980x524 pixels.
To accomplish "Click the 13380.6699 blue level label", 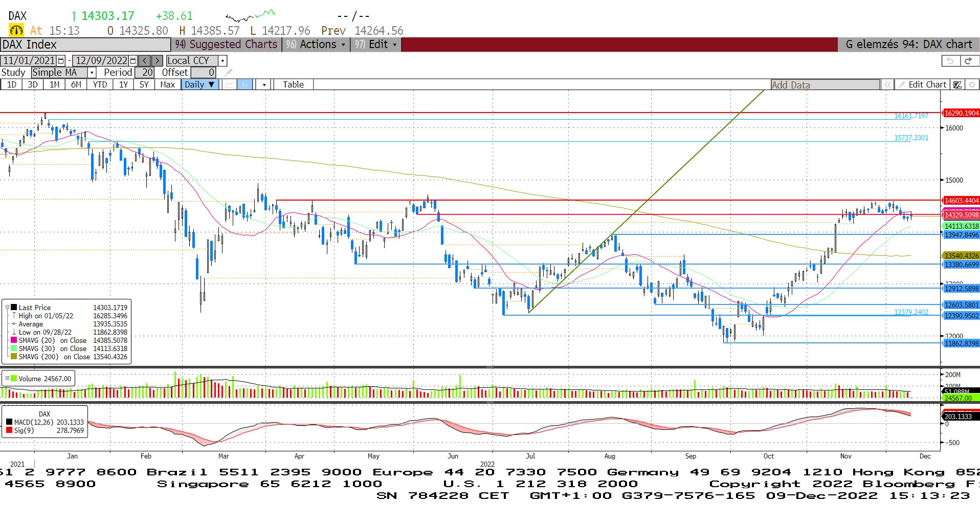I will (961, 265).
